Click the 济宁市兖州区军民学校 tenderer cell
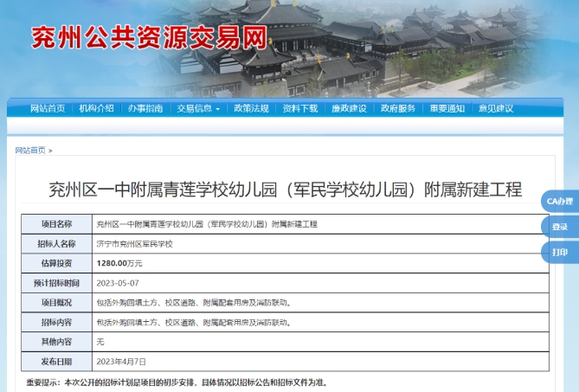This screenshot has height=392, width=579. coord(134,244)
